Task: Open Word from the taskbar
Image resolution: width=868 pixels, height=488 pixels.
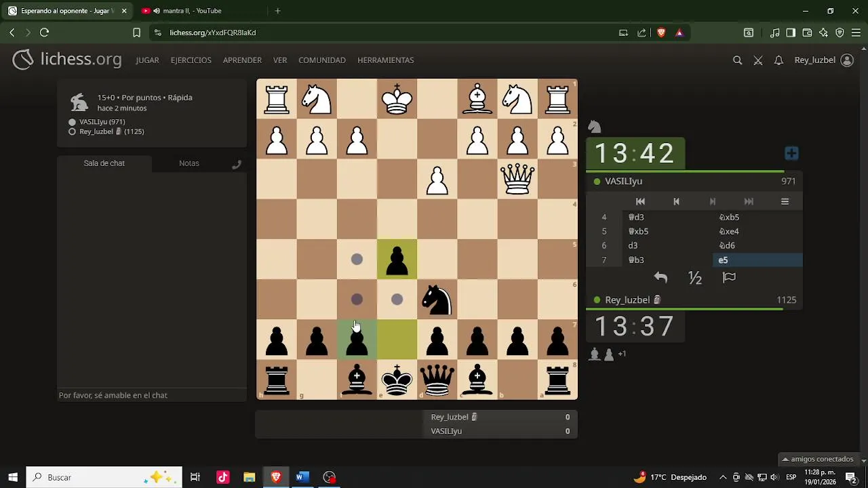Action: tap(302, 477)
